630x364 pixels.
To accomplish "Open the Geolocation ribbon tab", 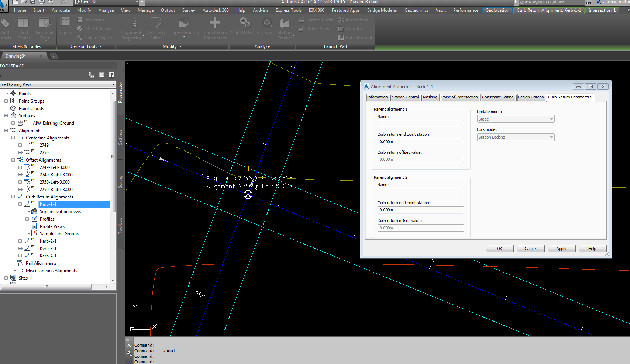I will [x=497, y=10].
